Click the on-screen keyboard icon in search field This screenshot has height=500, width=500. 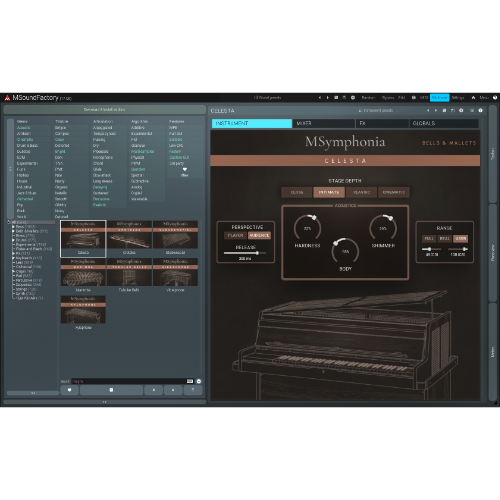(x=190, y=381)
